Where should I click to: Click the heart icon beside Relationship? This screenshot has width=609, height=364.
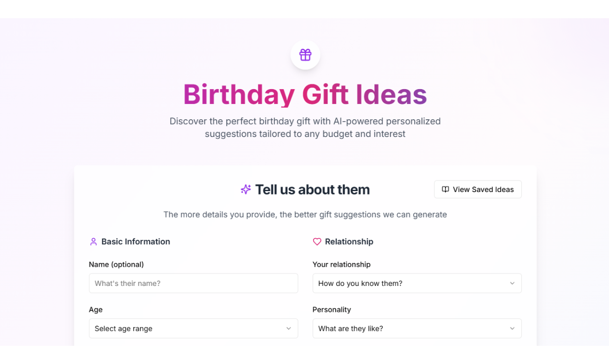[x=317, y=241]
